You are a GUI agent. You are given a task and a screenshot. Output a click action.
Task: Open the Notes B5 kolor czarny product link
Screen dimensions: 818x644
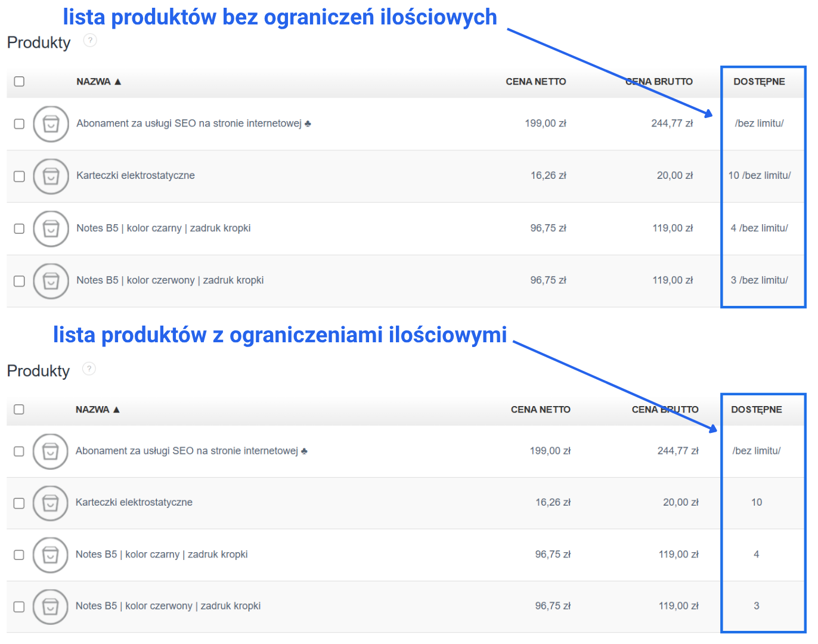(163, 228)
